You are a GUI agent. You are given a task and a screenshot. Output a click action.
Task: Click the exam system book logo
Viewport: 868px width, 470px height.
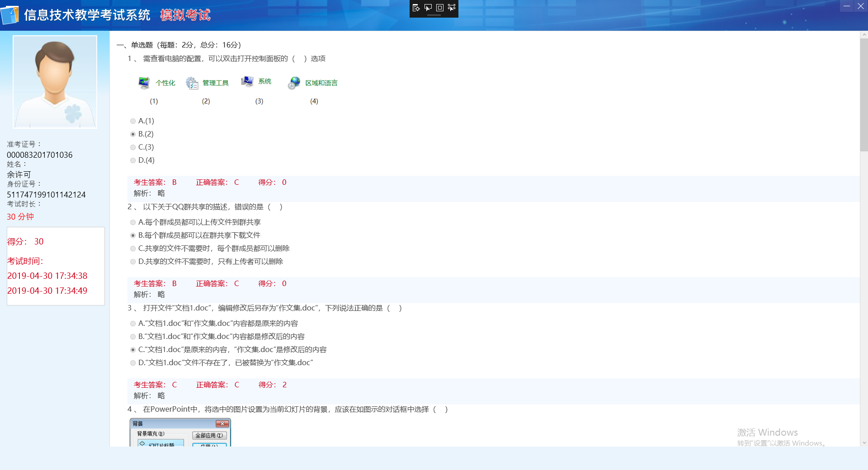point(10,15)
